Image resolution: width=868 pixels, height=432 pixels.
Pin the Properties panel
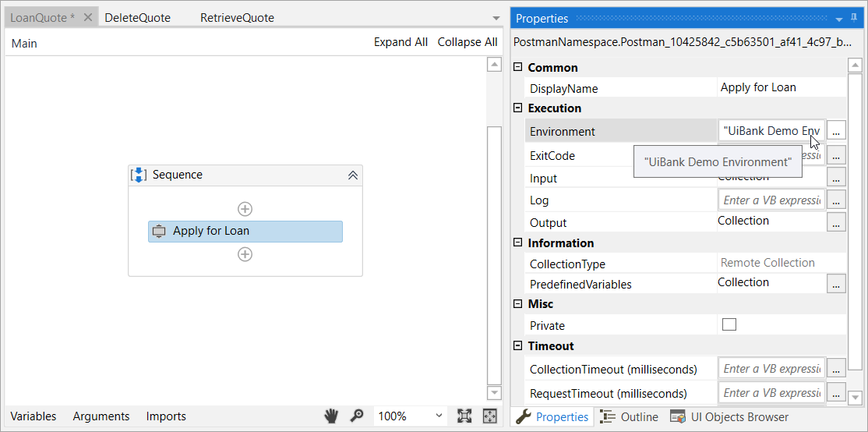[855, 19]
